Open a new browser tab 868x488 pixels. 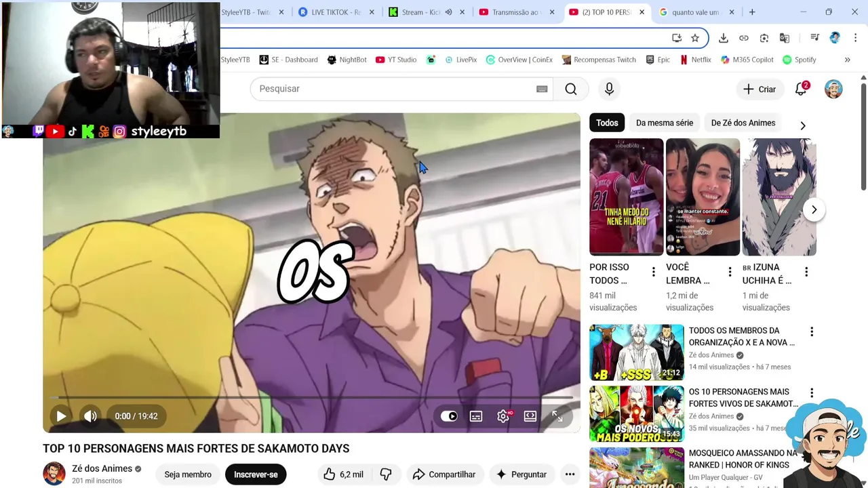752,12
